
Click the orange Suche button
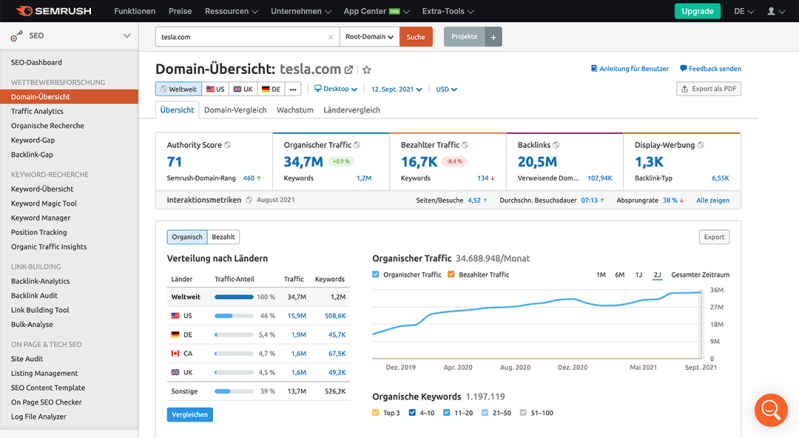pos(416,37)
